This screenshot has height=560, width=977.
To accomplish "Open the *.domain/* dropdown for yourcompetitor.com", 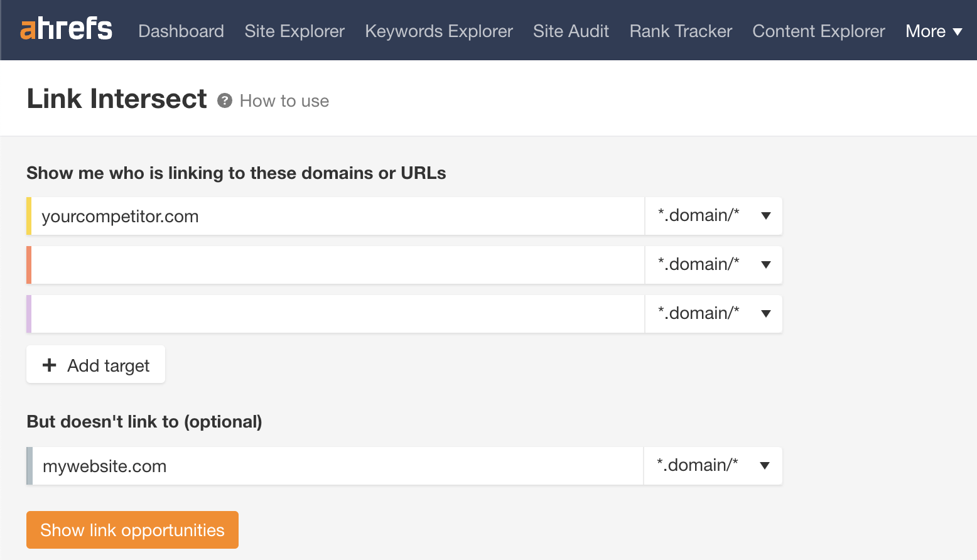I will (x=714, y=216).
